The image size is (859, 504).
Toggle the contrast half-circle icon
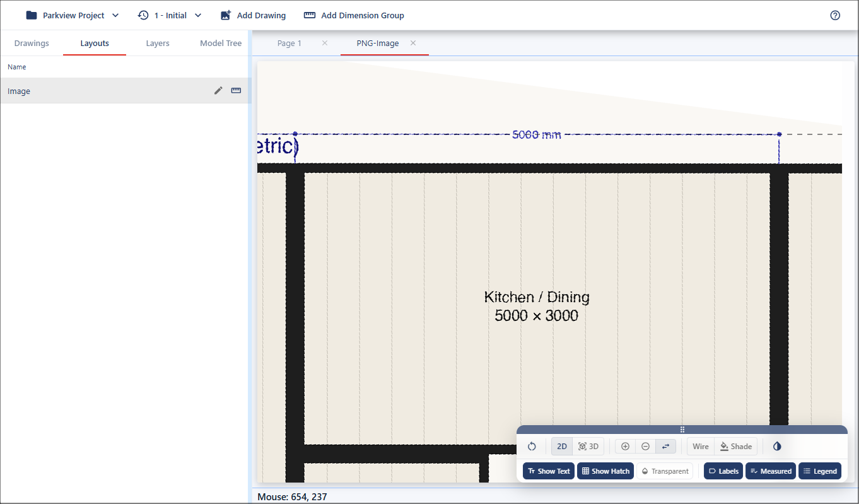pyautogui.click(x=777, y=447)
